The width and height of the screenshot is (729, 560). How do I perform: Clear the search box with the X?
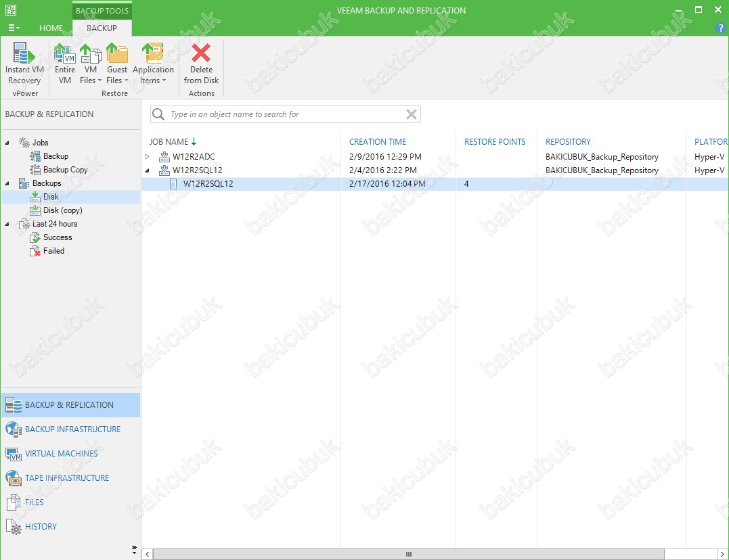[x=412, y=114]
